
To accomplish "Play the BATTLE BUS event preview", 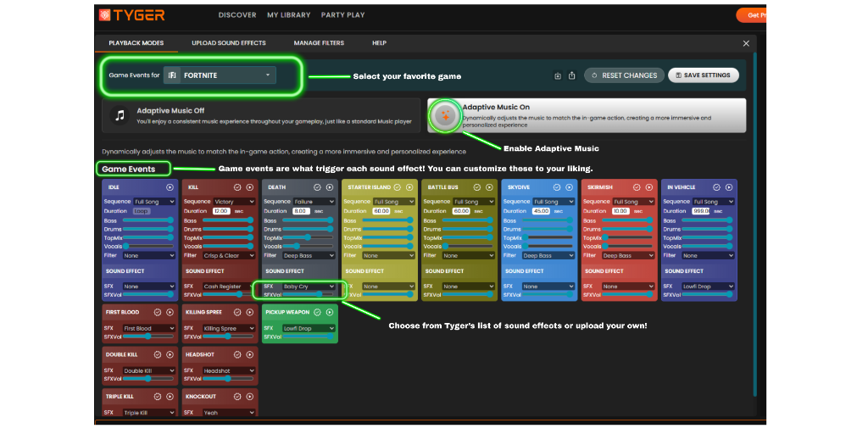I will 489,187.
